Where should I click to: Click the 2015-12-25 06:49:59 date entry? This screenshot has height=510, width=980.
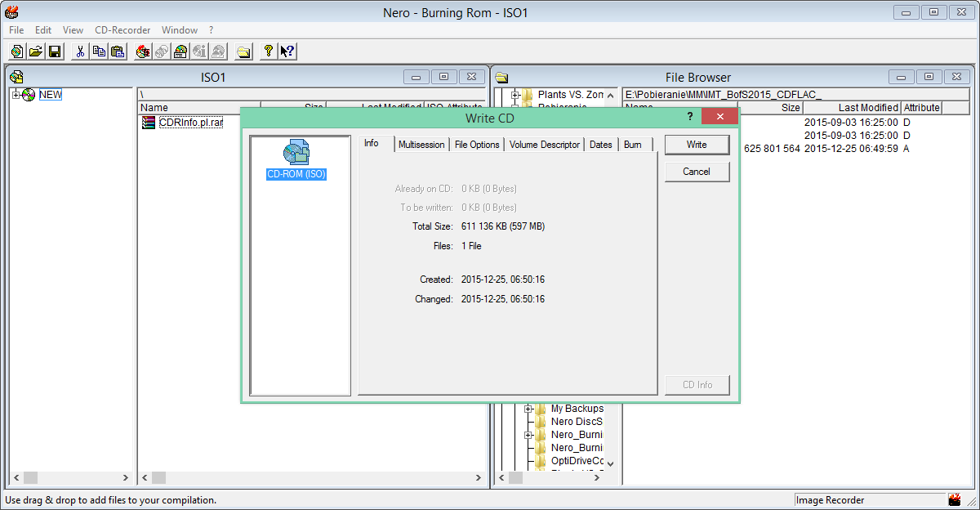coord(851,149)
